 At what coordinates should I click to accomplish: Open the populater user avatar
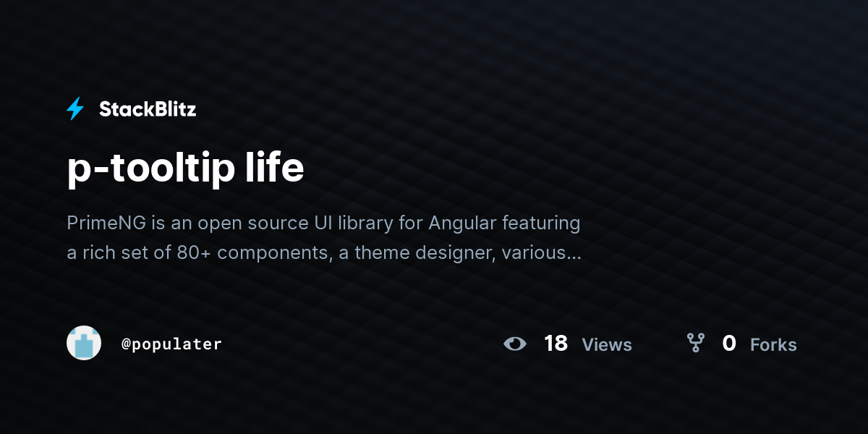pyautogui.click(x=84, y=343)
